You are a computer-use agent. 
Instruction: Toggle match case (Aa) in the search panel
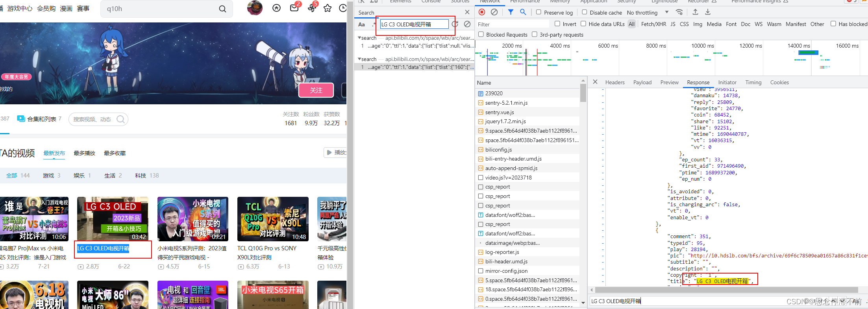click(361, 24)
